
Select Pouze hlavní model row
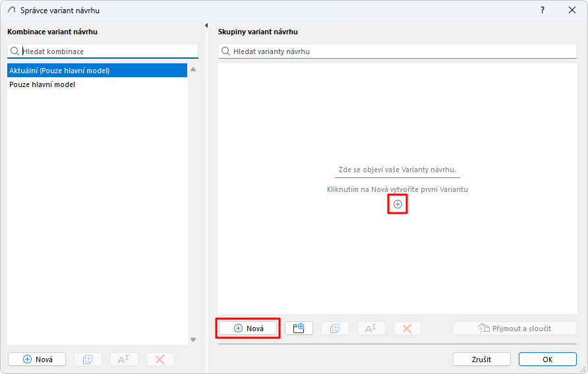click(97, 84)
